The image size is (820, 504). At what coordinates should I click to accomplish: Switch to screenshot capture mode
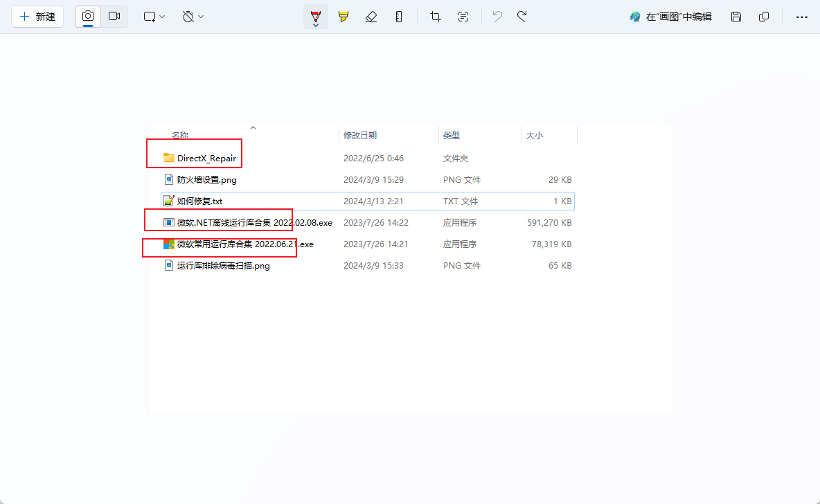(x=88, y=17)
